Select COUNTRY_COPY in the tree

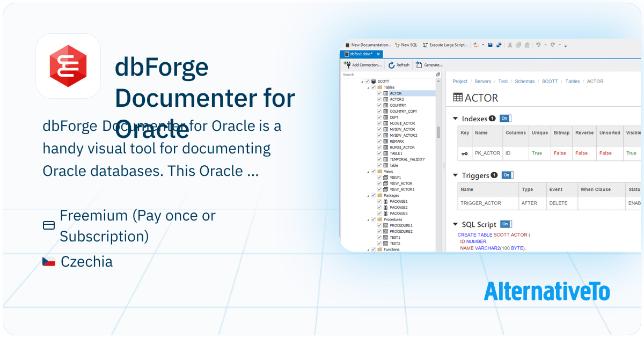tap(403, 111)
